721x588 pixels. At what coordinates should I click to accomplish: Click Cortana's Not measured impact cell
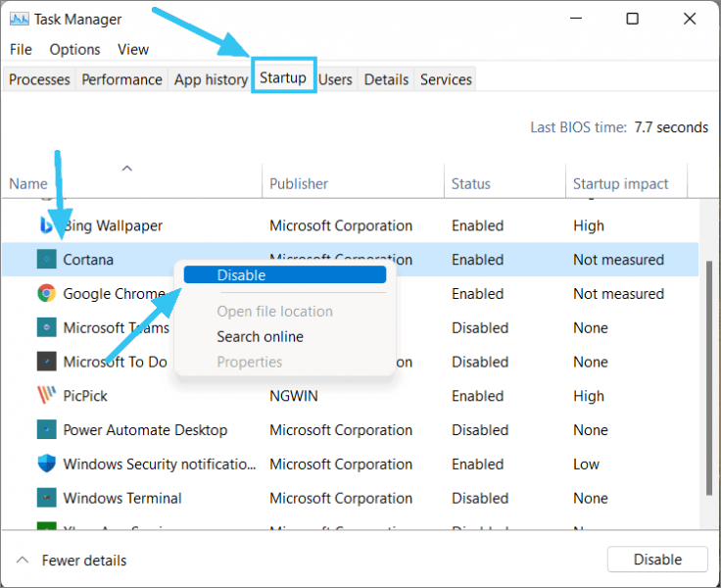point(618,260)
